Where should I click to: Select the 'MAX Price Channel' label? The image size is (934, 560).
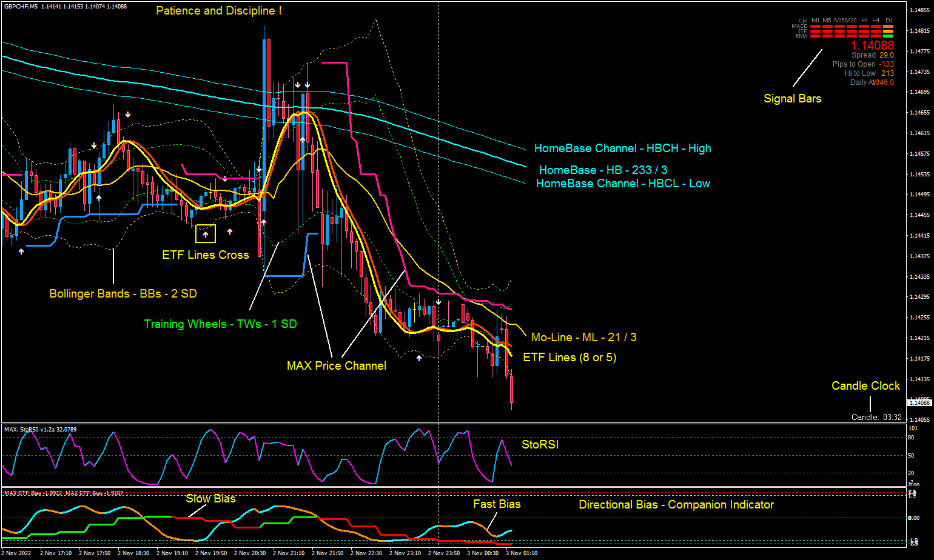coord(336,366)
